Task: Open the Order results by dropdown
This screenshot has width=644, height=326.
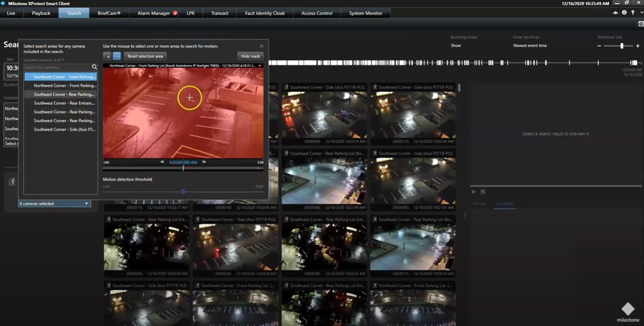Action: click(530, 45)
